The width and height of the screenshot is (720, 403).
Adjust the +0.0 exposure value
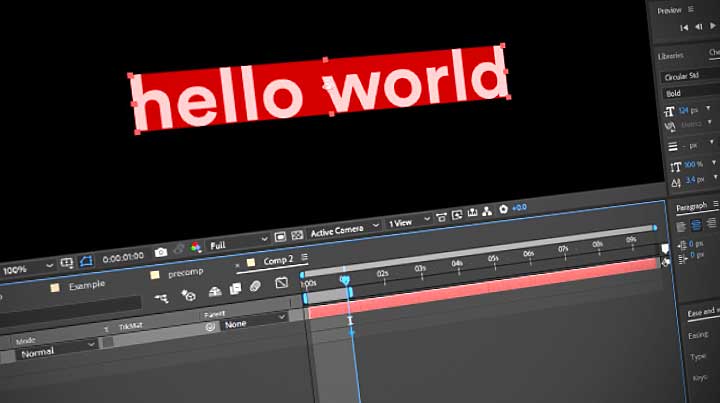point(519,207)
